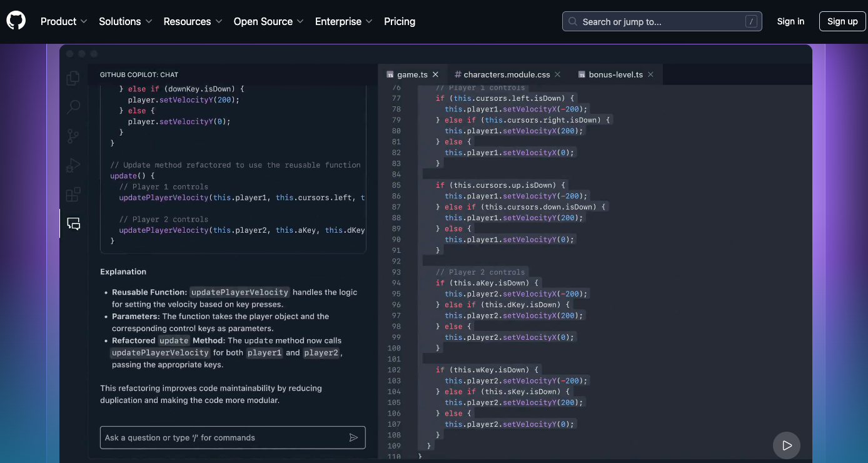868x463 pixels.
Task: Focus the 'Ask a question' chat input
Action: tap(219, 437)
